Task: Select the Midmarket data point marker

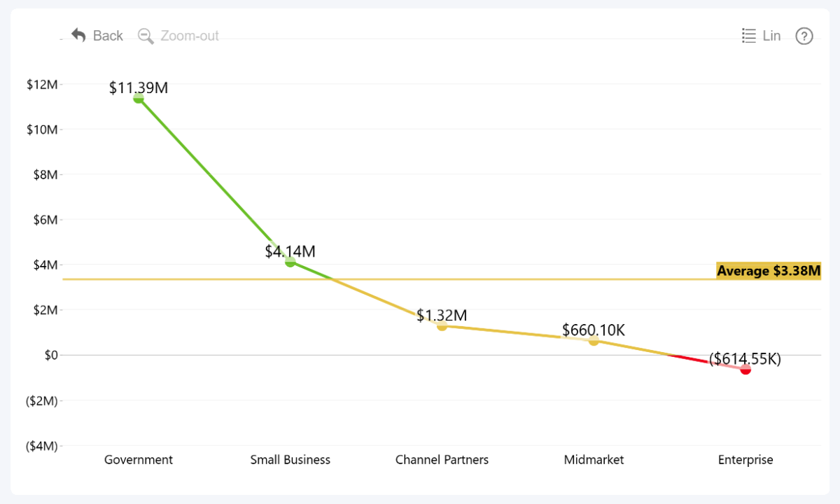Action: pyautogui.click(x=594, y=340)
